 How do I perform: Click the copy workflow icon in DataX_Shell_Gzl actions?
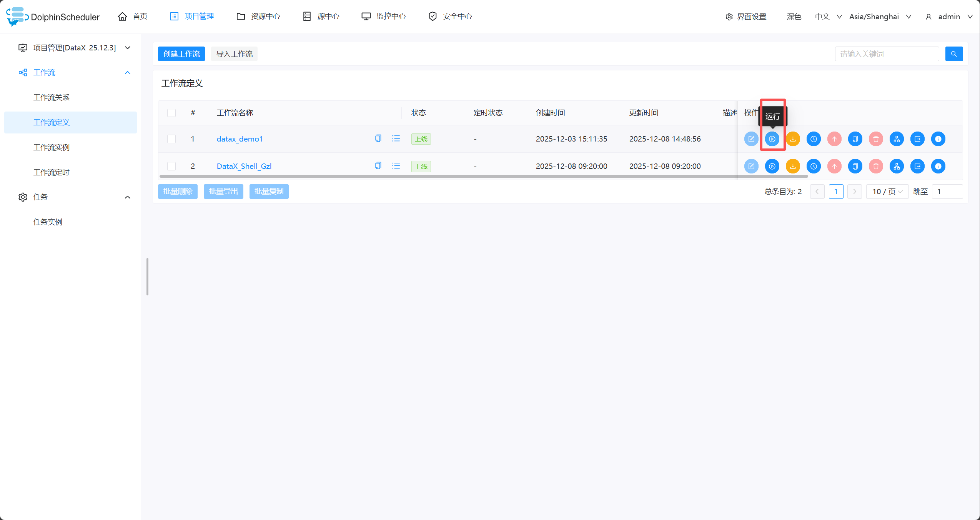click(x=855, y=166)
